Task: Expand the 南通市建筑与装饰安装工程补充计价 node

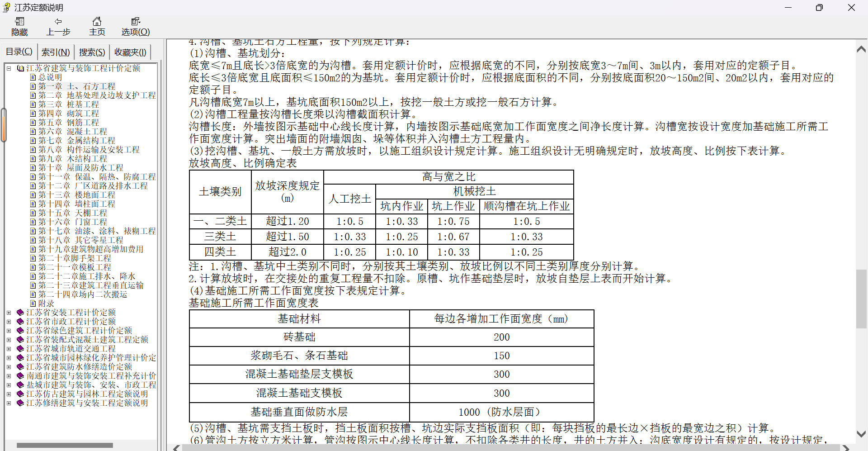Action: tap(9, 376)
